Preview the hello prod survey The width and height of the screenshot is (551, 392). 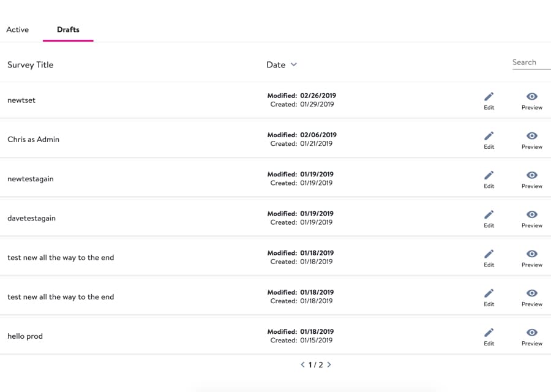coord(532,333)
